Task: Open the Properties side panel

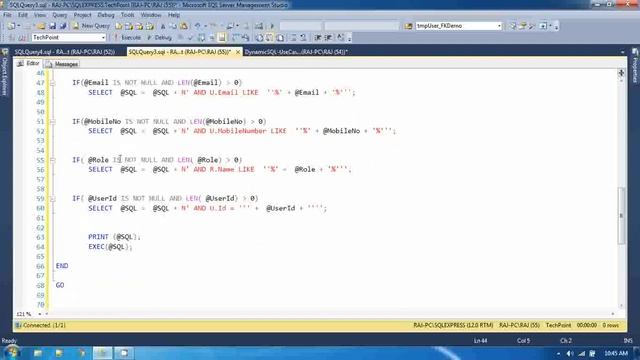Action: click(635, 66)
